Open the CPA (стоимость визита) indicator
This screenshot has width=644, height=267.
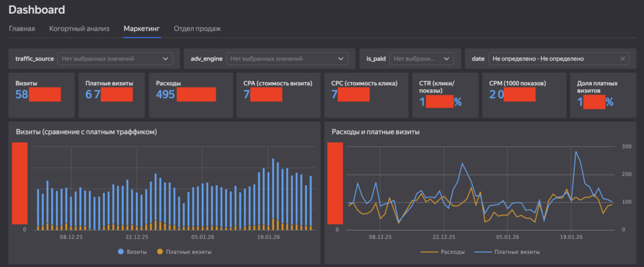tap(277, 94)
